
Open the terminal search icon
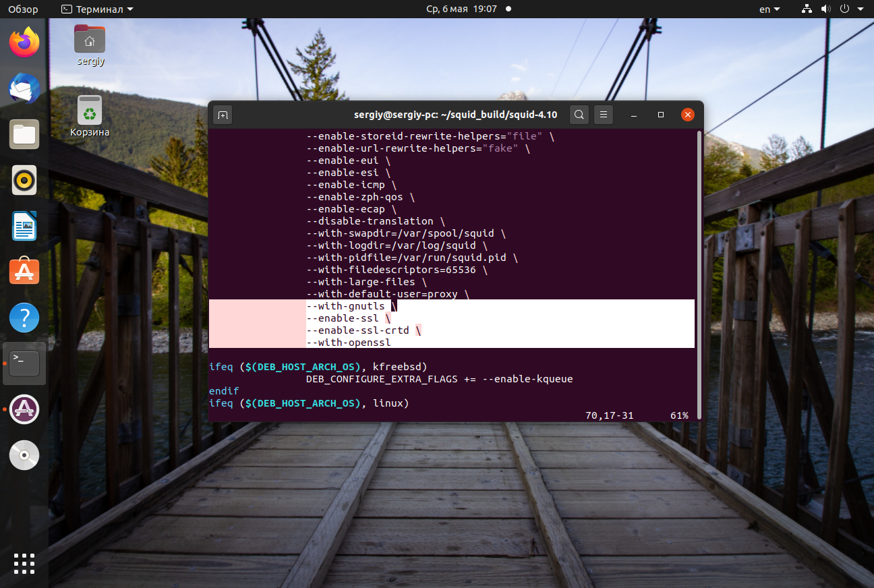pyautogui.click(x=579, y=115)
